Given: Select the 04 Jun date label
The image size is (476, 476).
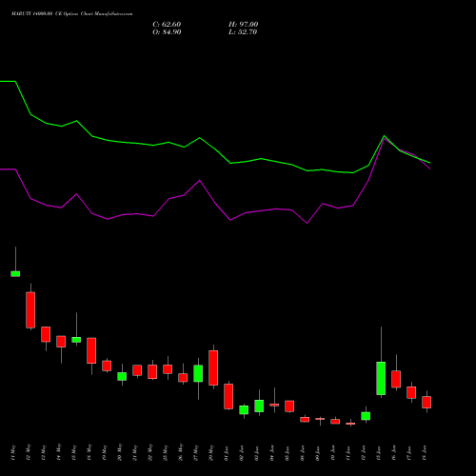Looking at the screenshot, I should 272,453.
